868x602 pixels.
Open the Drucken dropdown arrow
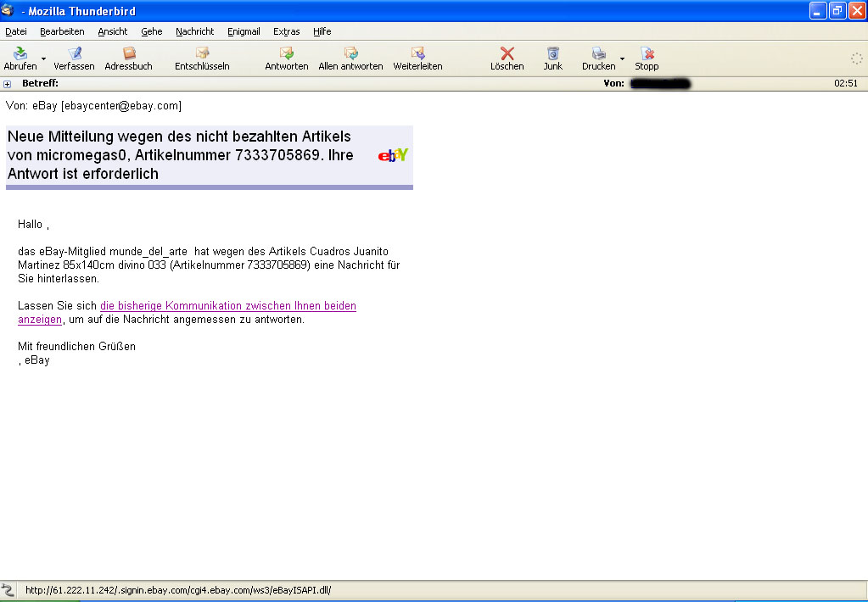coord(622,59)
